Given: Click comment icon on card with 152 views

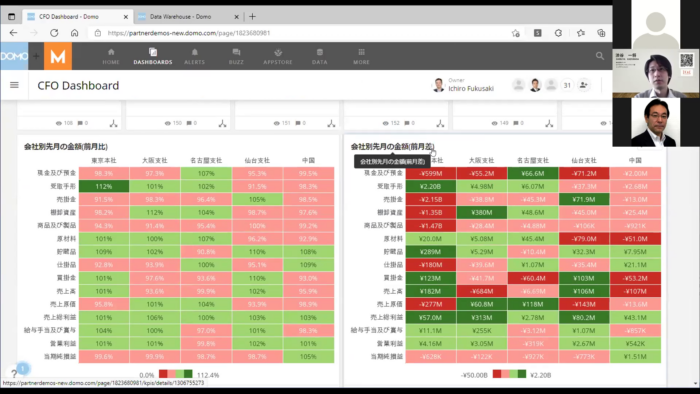Looking at the screenshot, I should tap(407, 123).
